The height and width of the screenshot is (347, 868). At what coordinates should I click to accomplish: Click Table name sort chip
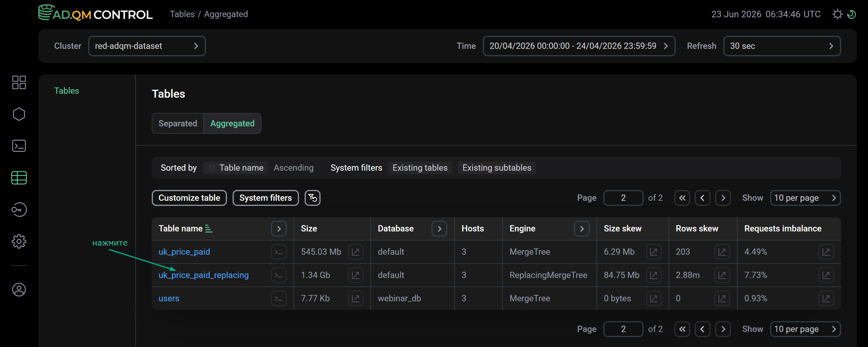click(235, 168)
